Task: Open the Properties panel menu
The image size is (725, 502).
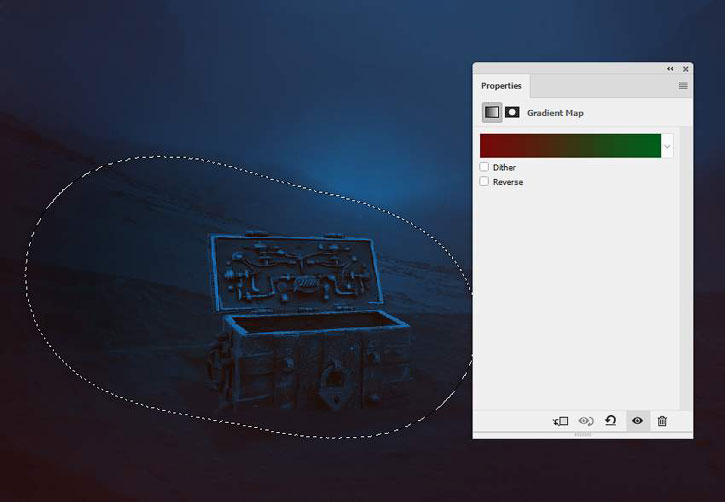Action: click(683, 86)
